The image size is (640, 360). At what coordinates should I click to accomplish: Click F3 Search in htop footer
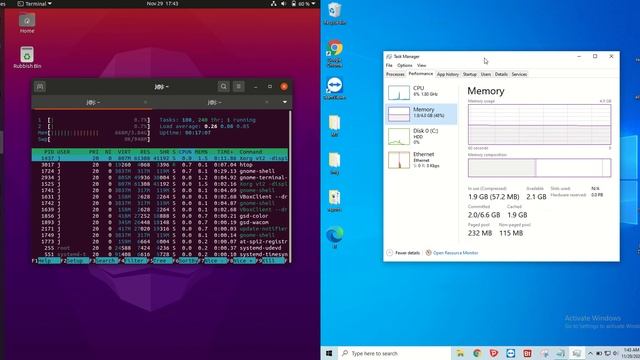point(103,260)
